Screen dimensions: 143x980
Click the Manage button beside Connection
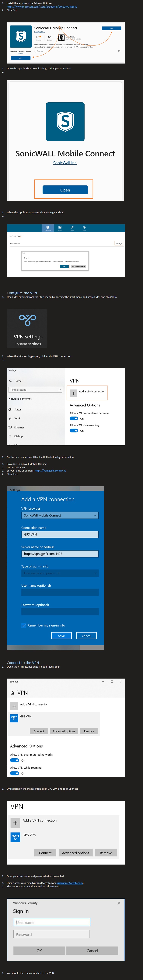coord(119,243)
